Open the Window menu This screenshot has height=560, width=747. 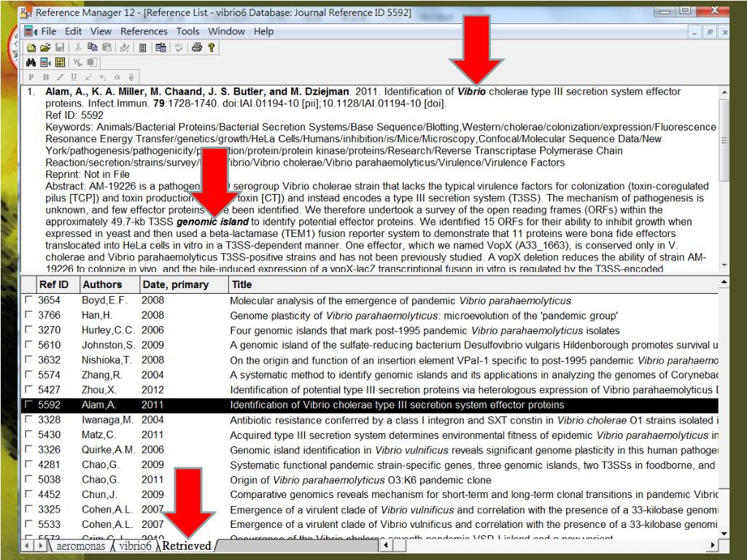point(226,31)
